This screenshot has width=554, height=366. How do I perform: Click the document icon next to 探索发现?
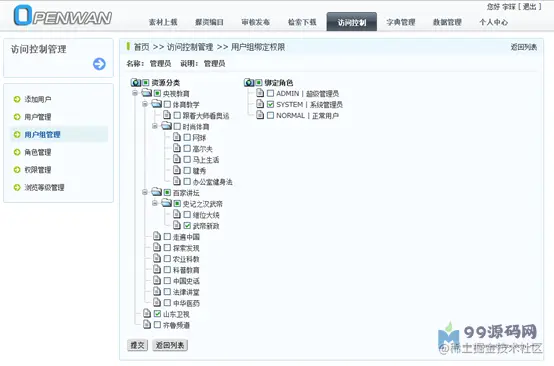[157, 247]
